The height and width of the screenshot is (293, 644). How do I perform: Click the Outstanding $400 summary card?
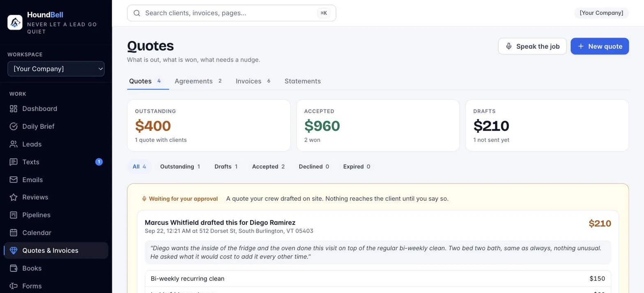pos(209,126)
